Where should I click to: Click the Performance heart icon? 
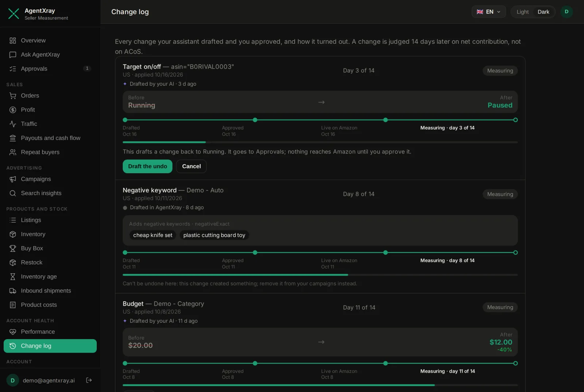coord(13,332)
